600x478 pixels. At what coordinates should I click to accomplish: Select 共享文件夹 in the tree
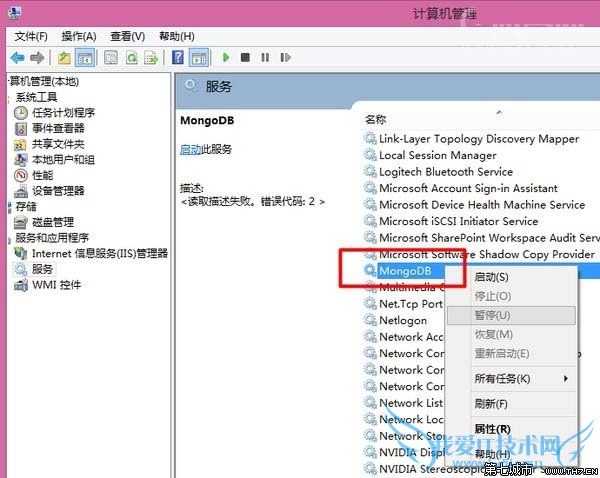(x=58, y=144)
